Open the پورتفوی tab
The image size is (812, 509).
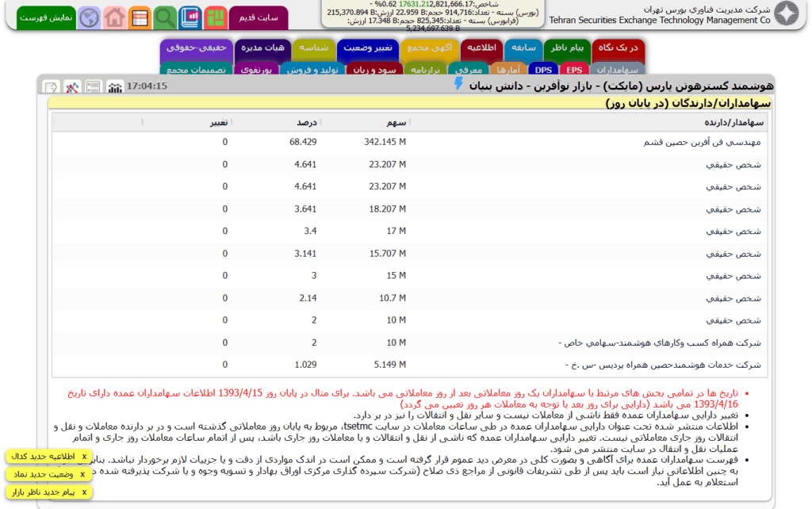click(x=256, y=70)
